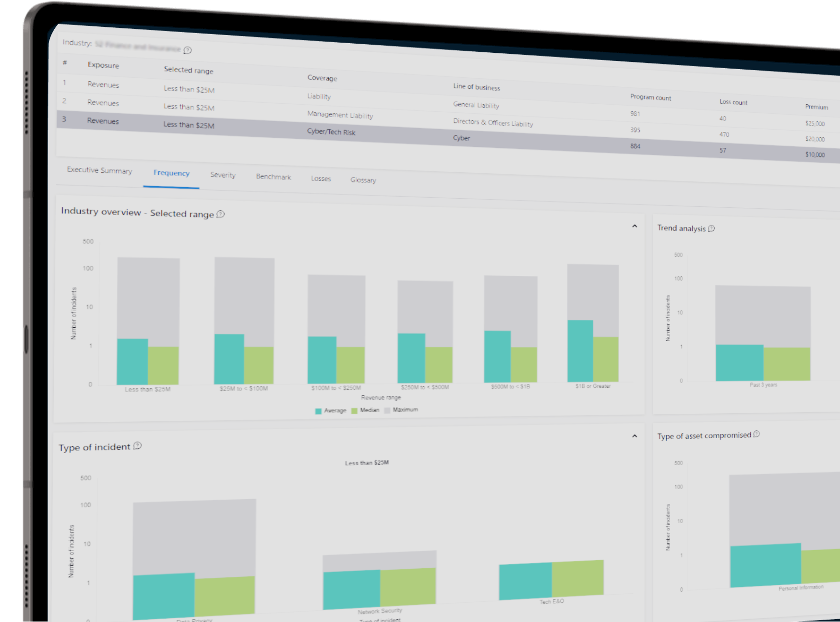Viewport: 840px width, 622px height.
Task: Open the Industry overview help icon
Action: click(x=220, y=214)
